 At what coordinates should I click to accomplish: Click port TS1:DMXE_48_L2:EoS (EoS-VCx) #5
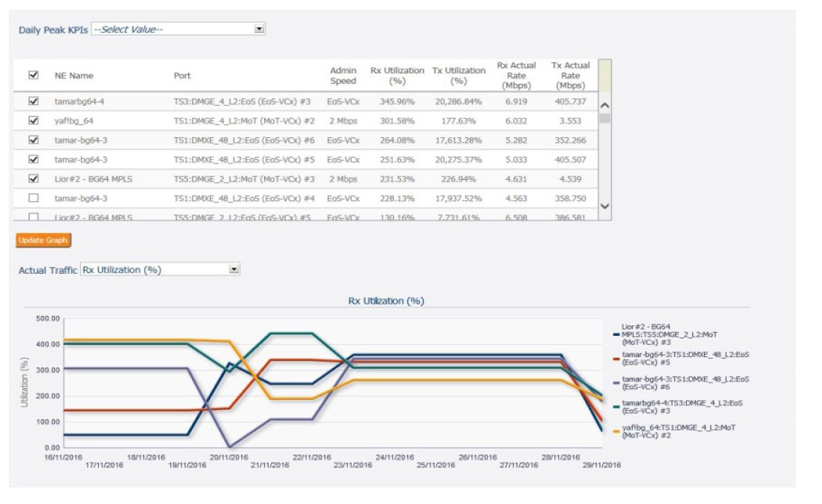pyautogui.click(x=244, y=160)
